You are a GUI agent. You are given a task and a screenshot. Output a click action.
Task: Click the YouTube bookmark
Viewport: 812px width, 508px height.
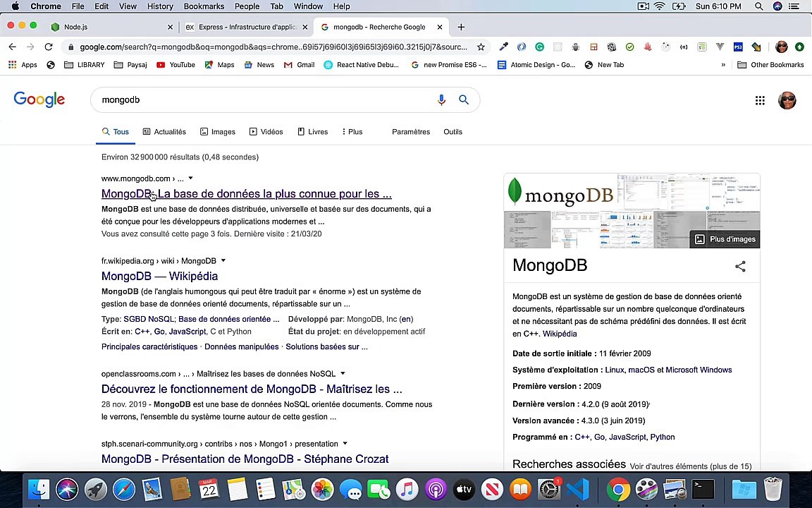coord(176,65)
